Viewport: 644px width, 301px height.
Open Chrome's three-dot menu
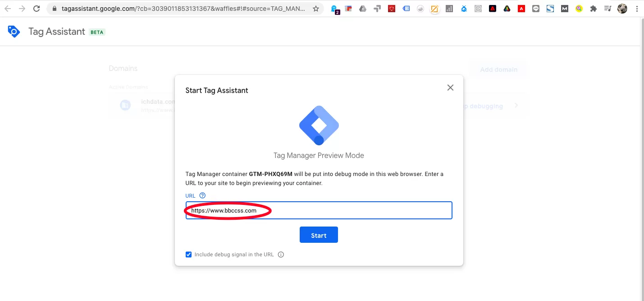(x=637, y=9)
